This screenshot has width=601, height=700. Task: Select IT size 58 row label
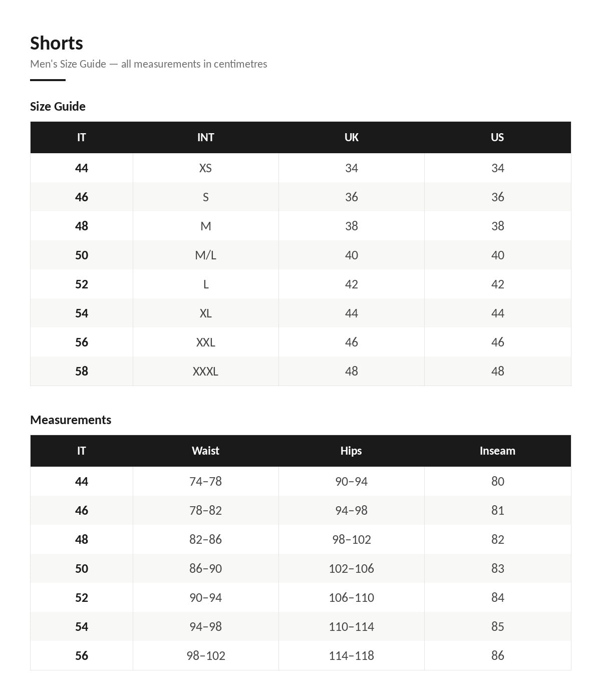pos(82,371)
